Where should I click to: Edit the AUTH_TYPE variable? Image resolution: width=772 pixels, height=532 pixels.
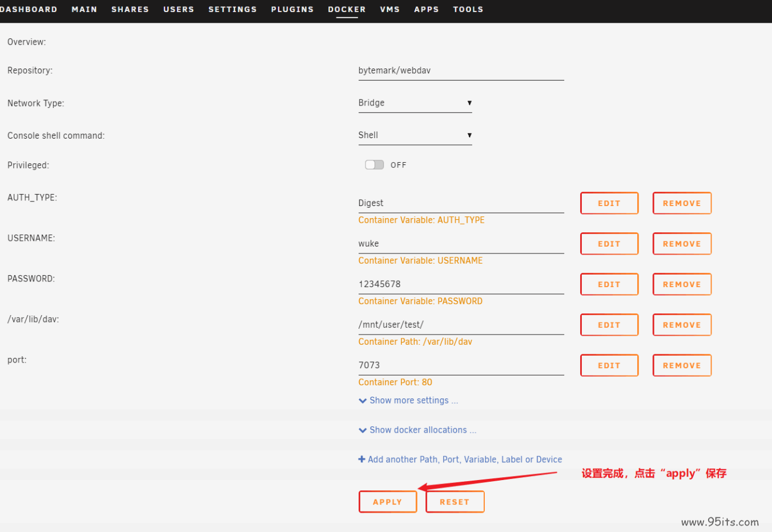(x=609, y=203)
